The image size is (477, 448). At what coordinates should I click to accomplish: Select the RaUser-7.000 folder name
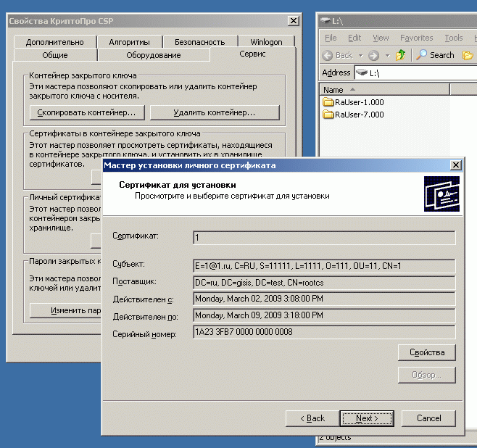[360, 115]
